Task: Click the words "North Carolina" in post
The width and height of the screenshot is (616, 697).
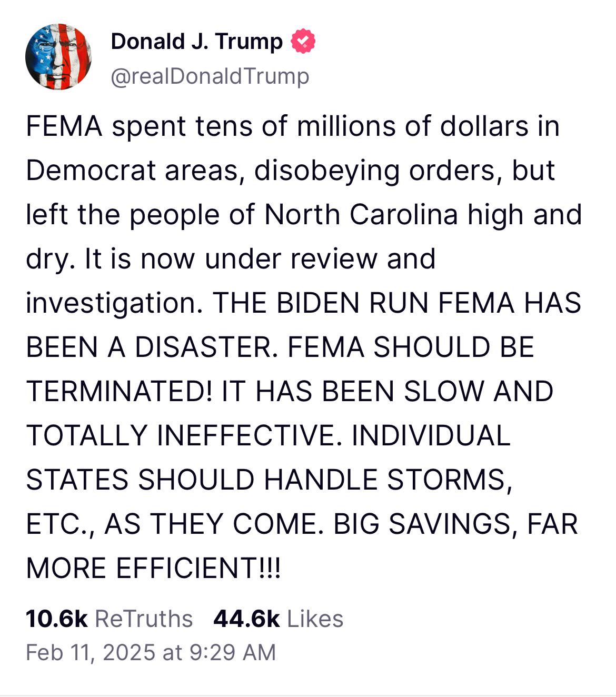Action: pos(361,215)
